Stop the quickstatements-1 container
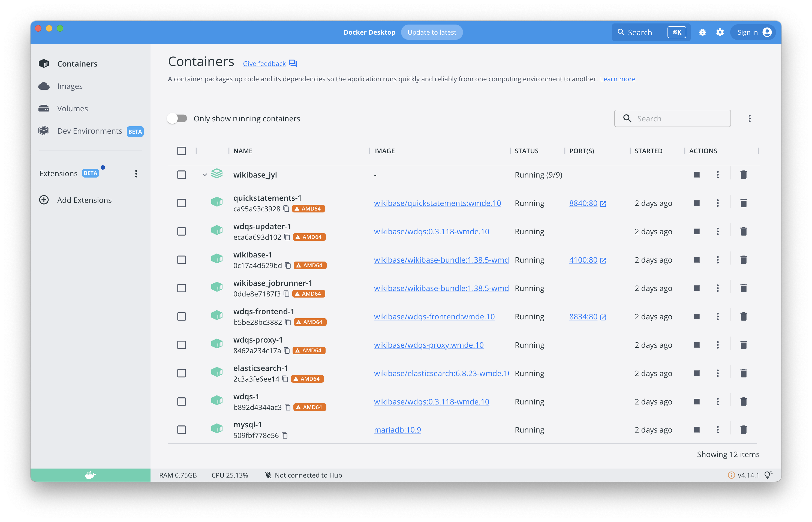Image resolution: width=812 pixels, height=522 pixels. tap(697, 203)
